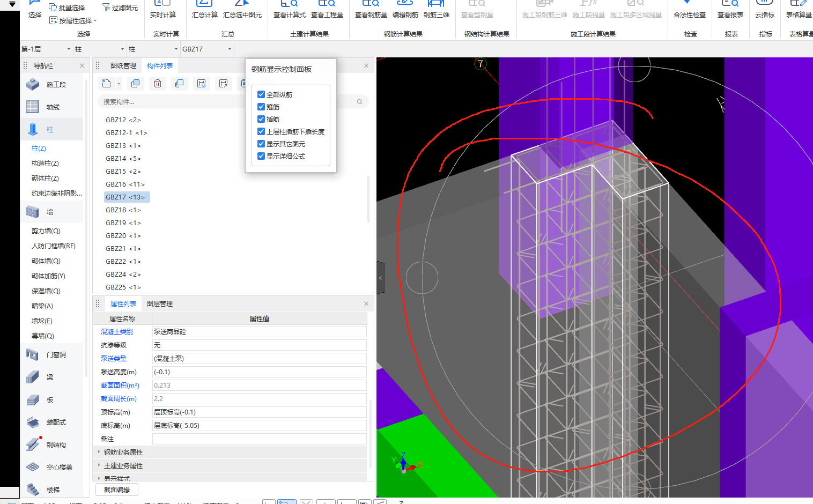This screenshot has width=813, height=504.
Task: Open 查看计算式 view formula tool
Action: 290,10
